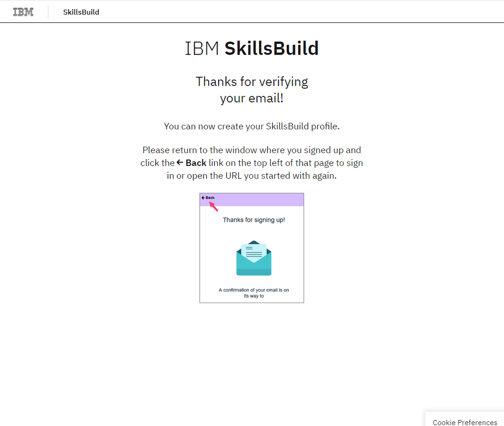Select the SkillsBuild header label
This screenshot has width=504, height=426.
tap(81, 12)
